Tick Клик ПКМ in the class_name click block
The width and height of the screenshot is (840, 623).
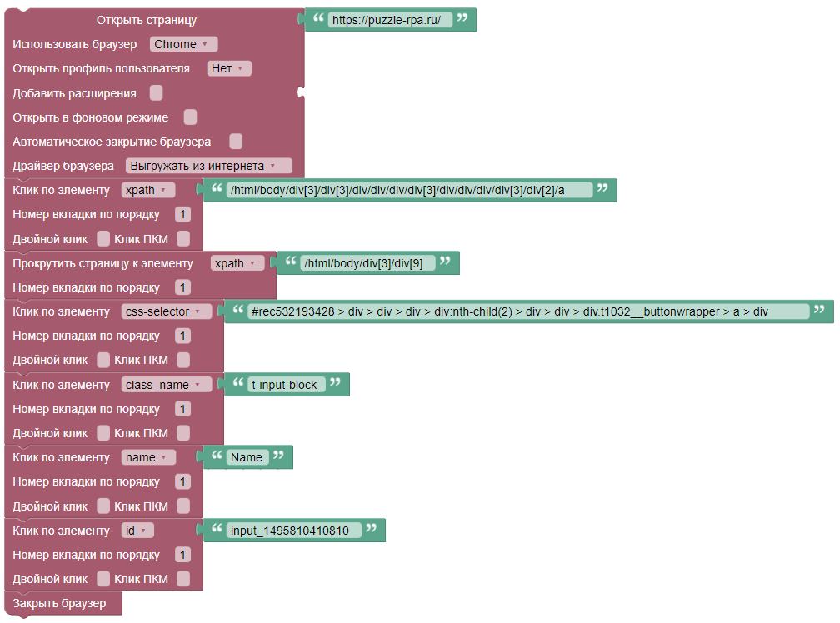183,433
